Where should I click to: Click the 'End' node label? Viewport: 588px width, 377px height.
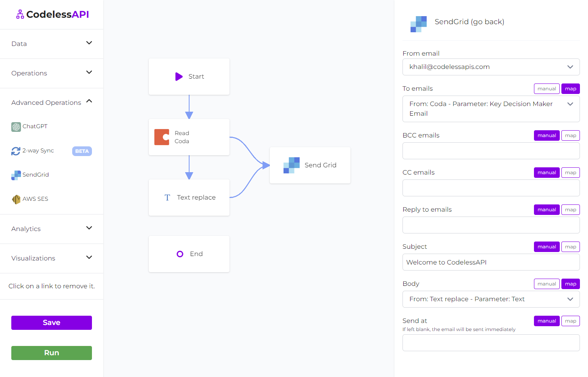[x=196, y=254]
